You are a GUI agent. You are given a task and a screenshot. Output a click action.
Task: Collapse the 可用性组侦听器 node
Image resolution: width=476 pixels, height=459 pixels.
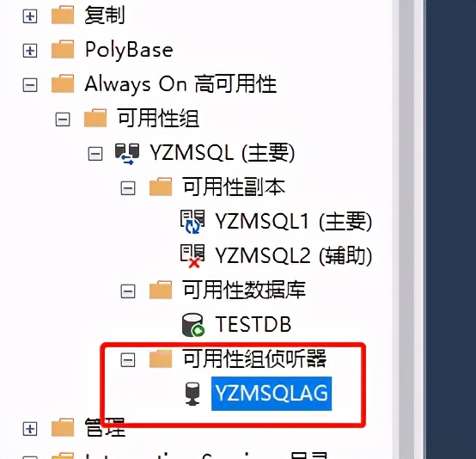(x=128, y=360)
